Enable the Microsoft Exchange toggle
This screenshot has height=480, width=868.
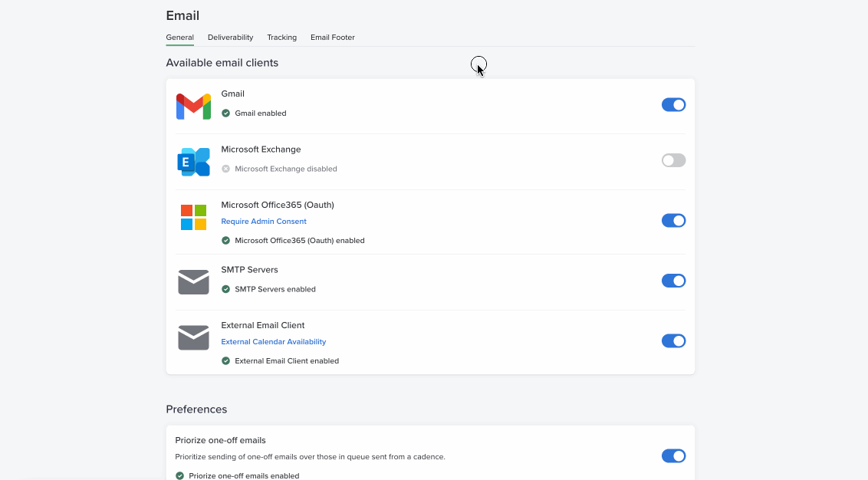tap(674, 160)
